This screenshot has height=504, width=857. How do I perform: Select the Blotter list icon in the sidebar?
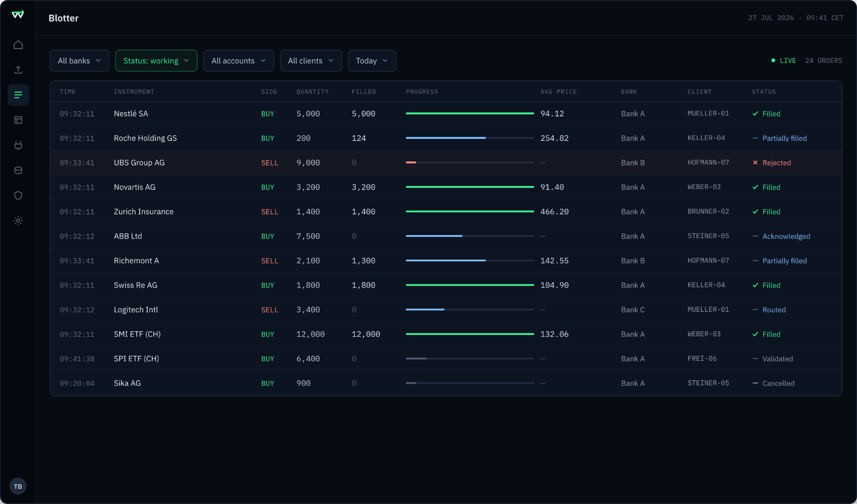[x=18, y=95]
